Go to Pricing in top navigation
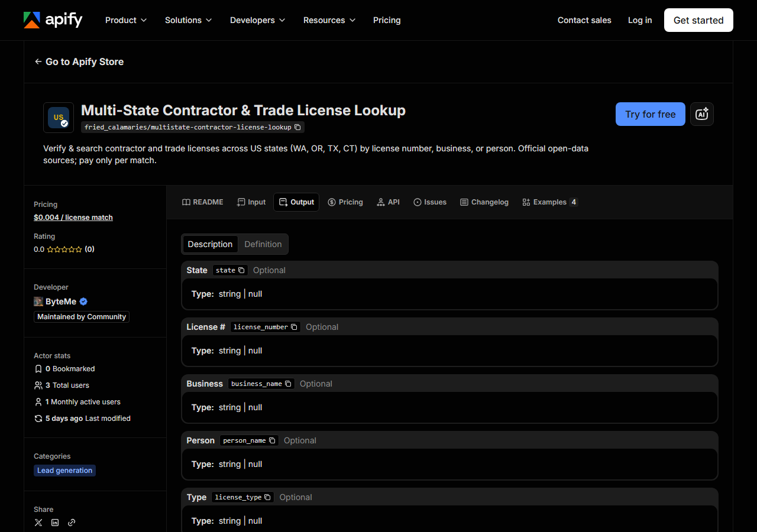 click(387, 20)
